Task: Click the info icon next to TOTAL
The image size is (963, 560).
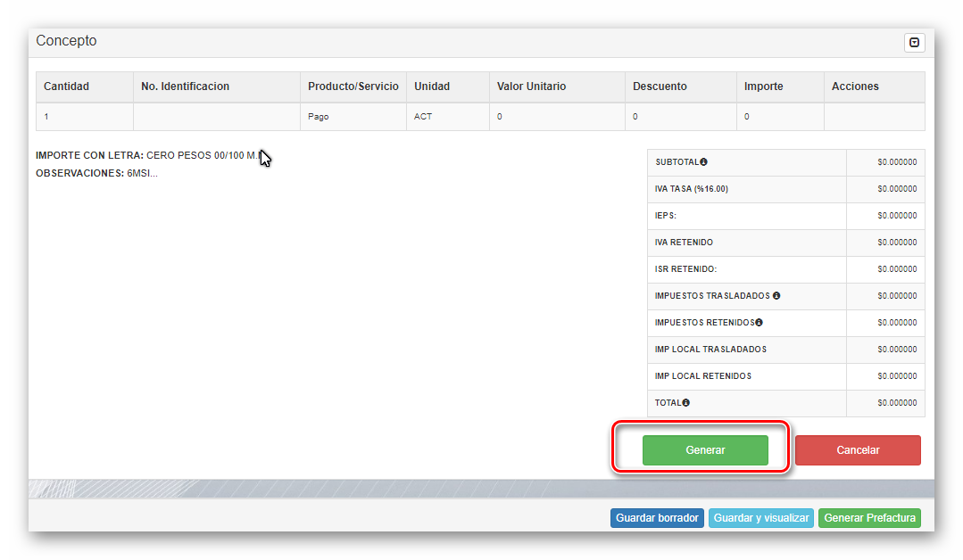Action: pos(686,403)
